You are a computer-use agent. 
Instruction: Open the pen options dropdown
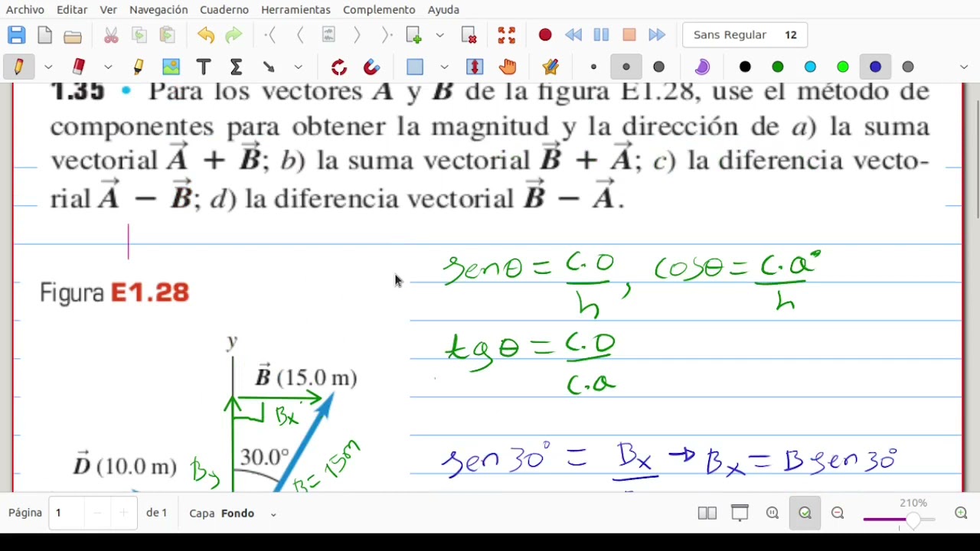[x=48, y=67]
